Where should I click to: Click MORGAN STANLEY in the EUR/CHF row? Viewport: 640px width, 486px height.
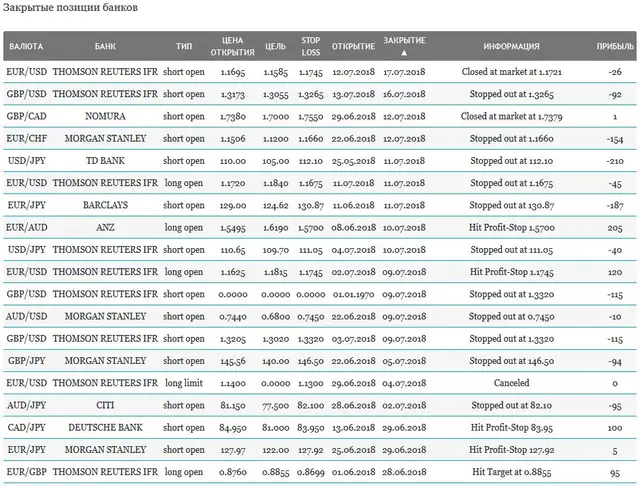coord(105,138)
